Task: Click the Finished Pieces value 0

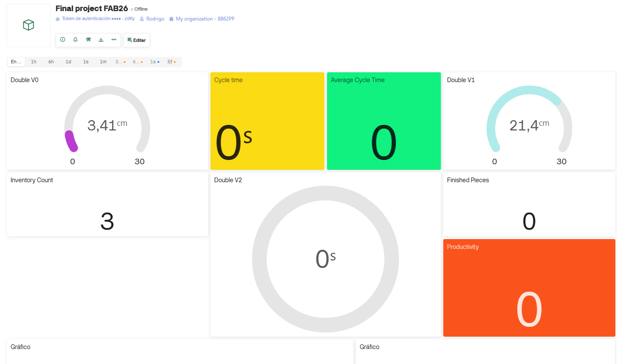Action: pos(529,221)
